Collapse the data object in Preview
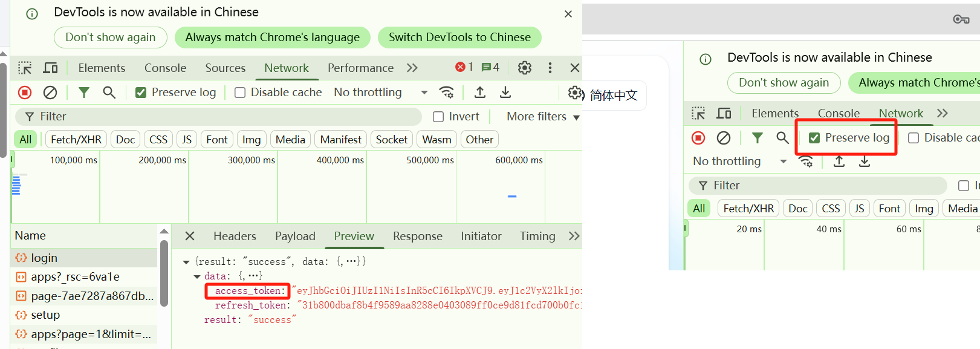This screenshot has width=980, height=349. point(197,276)
